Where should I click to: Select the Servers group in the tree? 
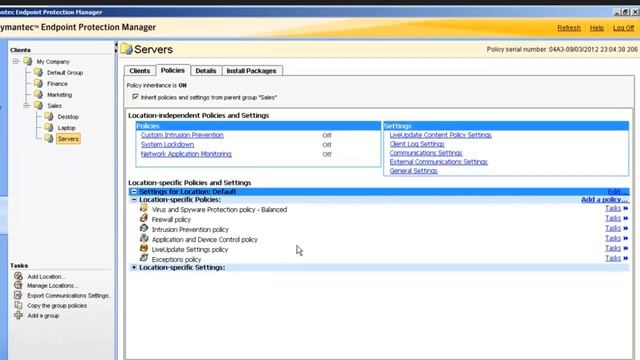(x=68, y=139)
